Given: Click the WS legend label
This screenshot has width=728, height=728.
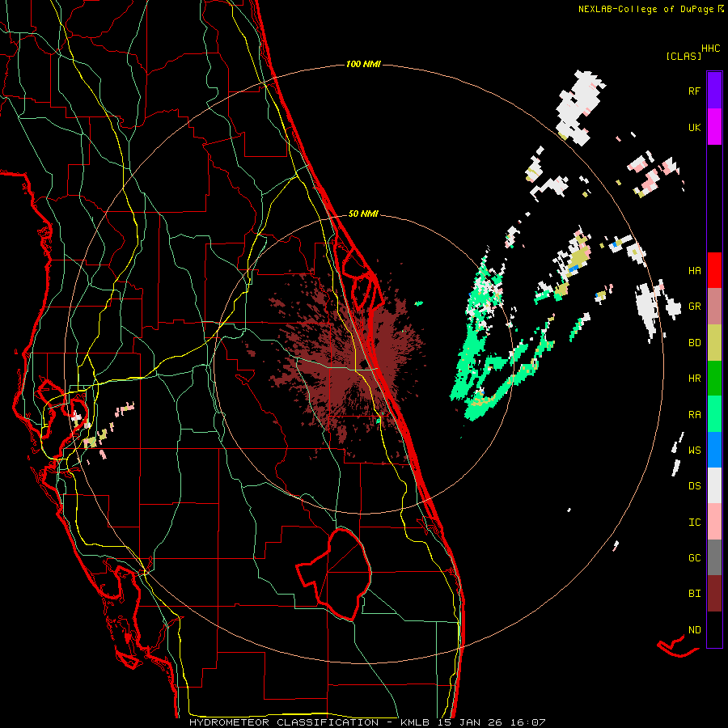Looking at the screenshot, I should tap(694, 451).
